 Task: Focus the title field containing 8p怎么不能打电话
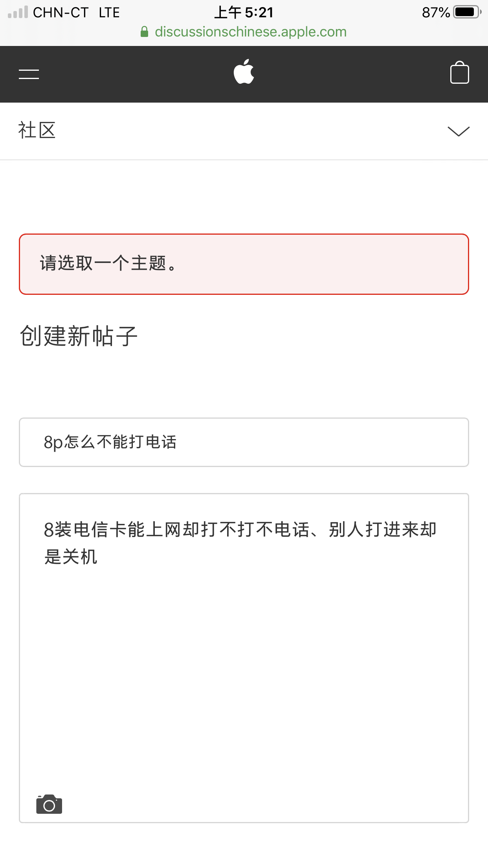pyautogui.click(x=244, y=442)
